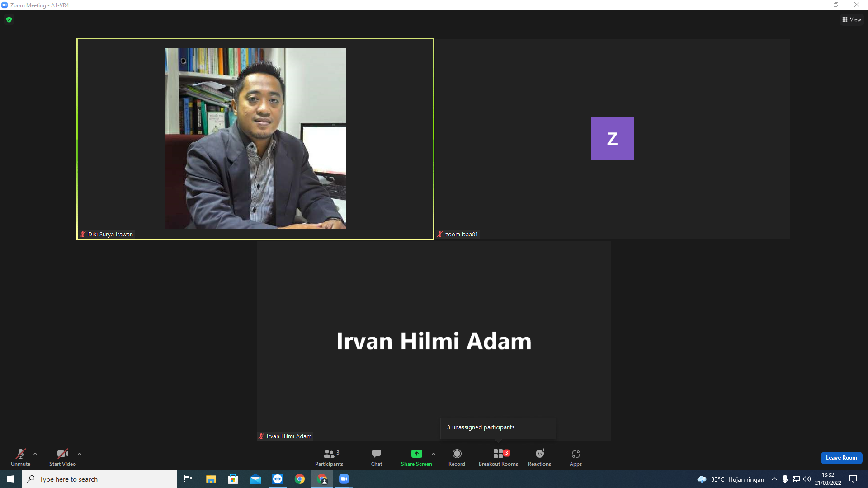Click the Zoom icon in the taskbar
Screen dimensions: 868x488
click(x=344, y=479)
